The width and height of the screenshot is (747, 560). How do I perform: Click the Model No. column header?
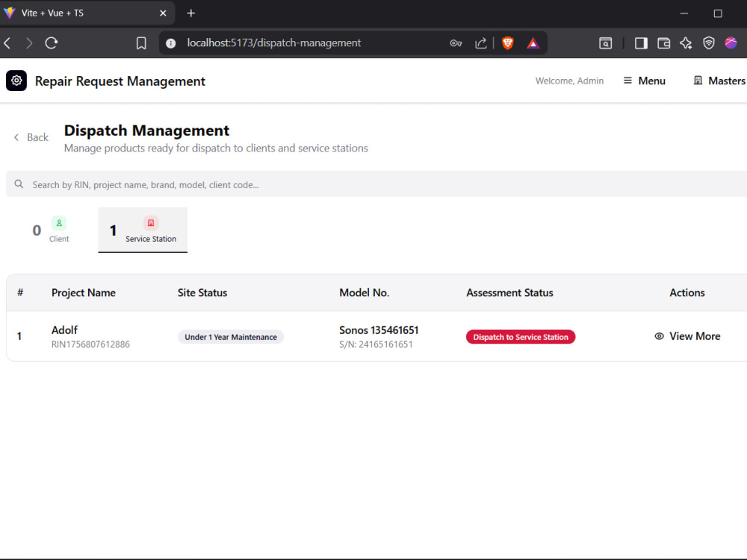(365, 293)
